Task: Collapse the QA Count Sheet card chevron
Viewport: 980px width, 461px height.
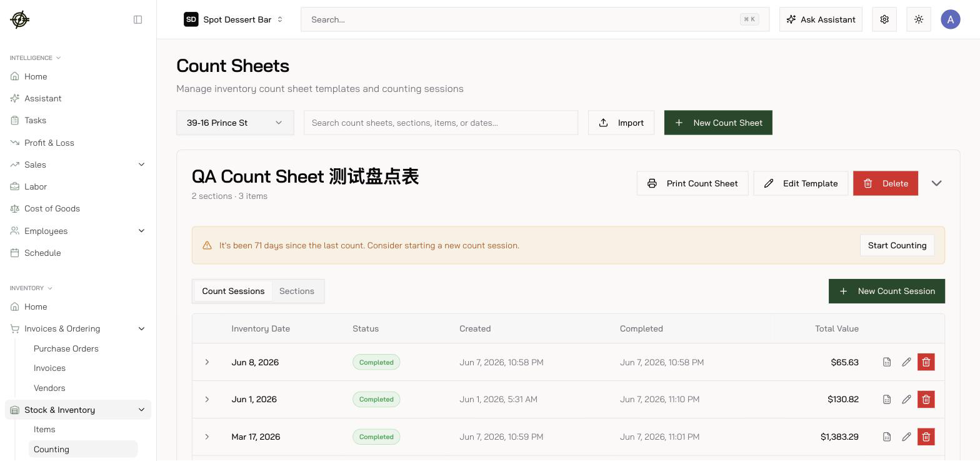Action: pos(936,183)
